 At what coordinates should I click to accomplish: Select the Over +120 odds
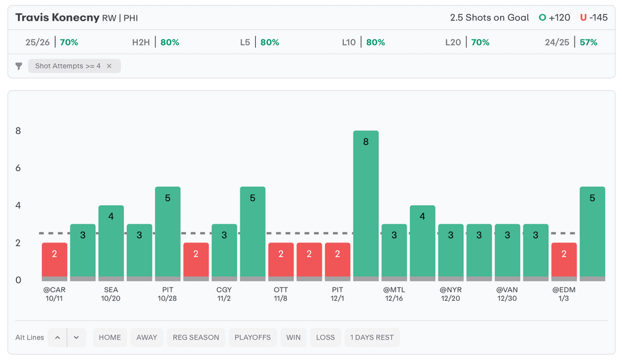pyautogui.click(x=555, y=18)
